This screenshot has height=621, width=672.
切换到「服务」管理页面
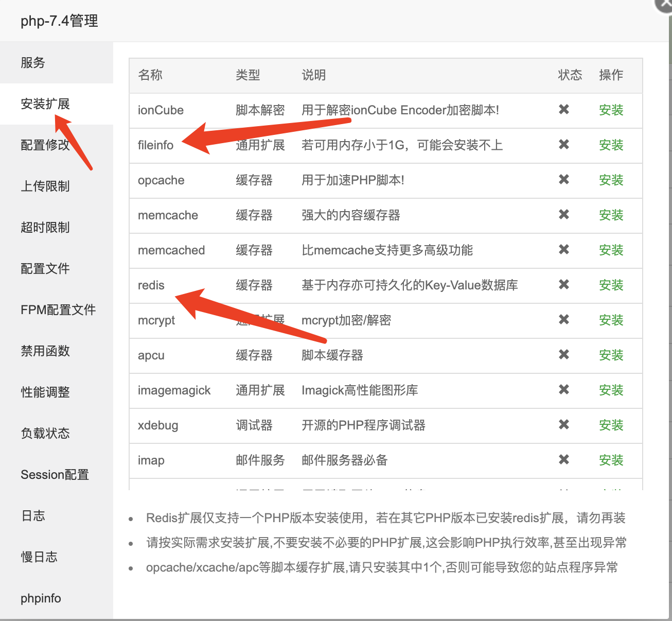(x=33, y=63)
